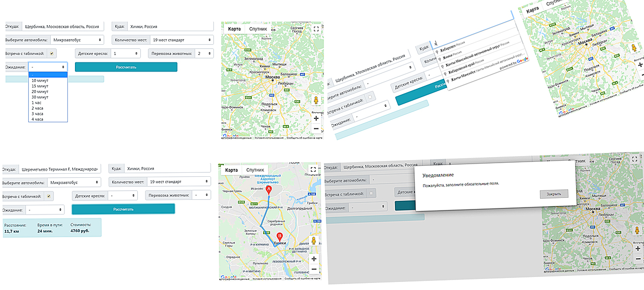Click Откуда Щербинка field in open-list form
Image resolution: width=644 pixels, height=290 pixels.
click(x=62, y=26)
